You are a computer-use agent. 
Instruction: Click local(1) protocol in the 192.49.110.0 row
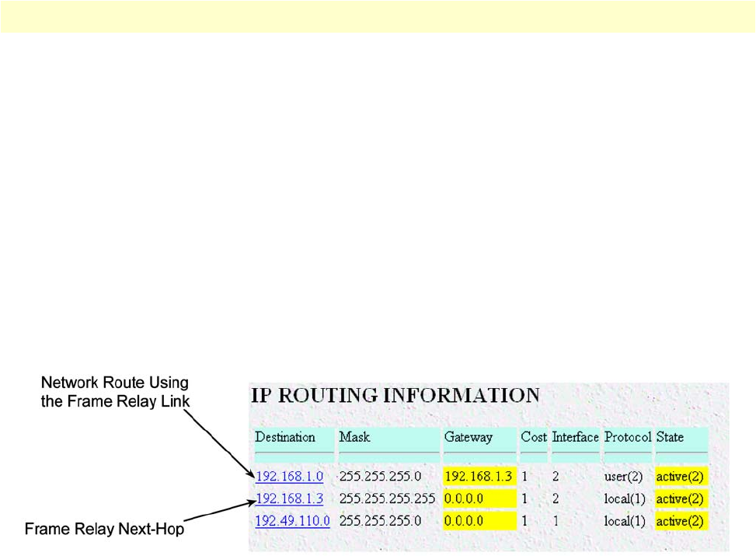623,521
